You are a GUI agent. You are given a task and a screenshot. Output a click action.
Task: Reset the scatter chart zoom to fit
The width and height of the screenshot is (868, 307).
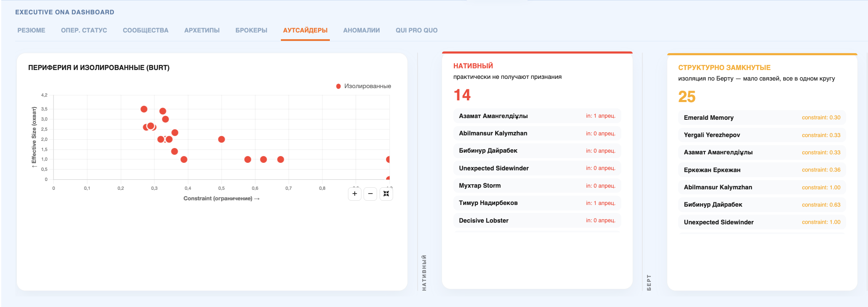pyautogui.click(x=386, y=194)
